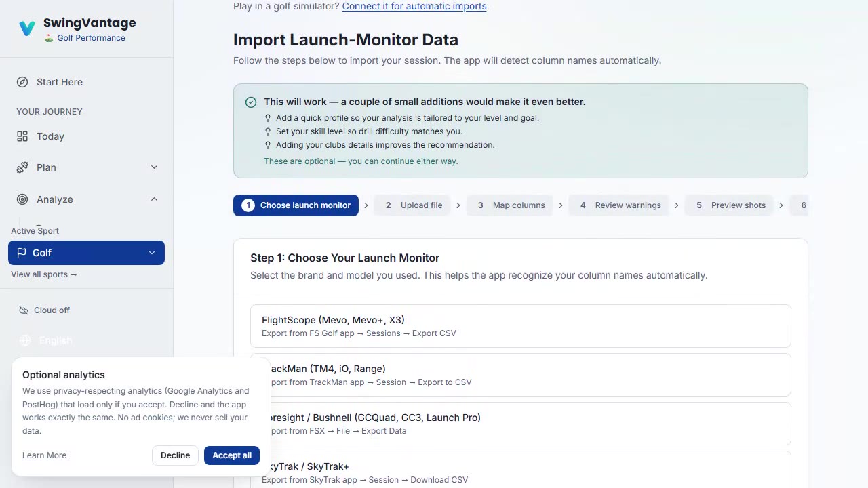Accept all analytics cookies
The height and width of the screenshot is (488, 868).
[x=232, y=455]
